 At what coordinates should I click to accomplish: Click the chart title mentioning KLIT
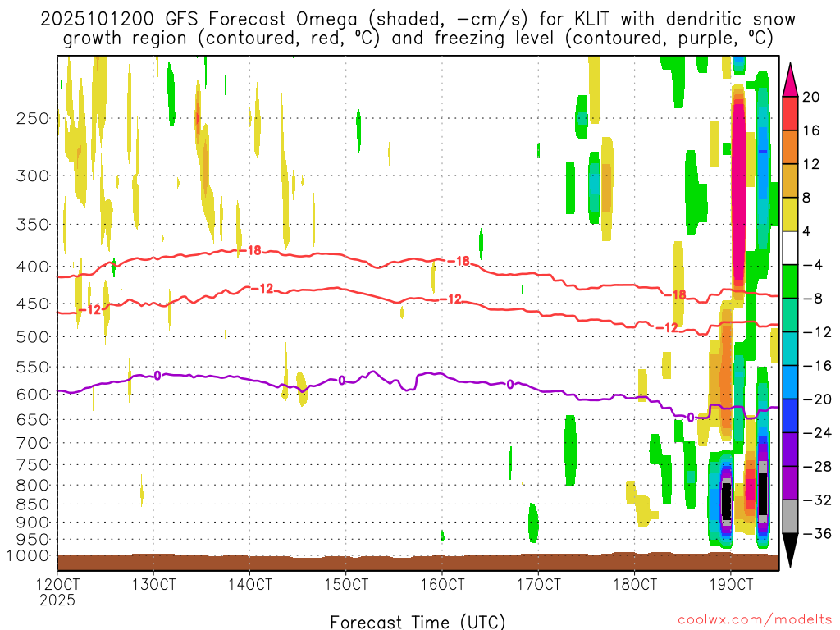tap(418, 29)
